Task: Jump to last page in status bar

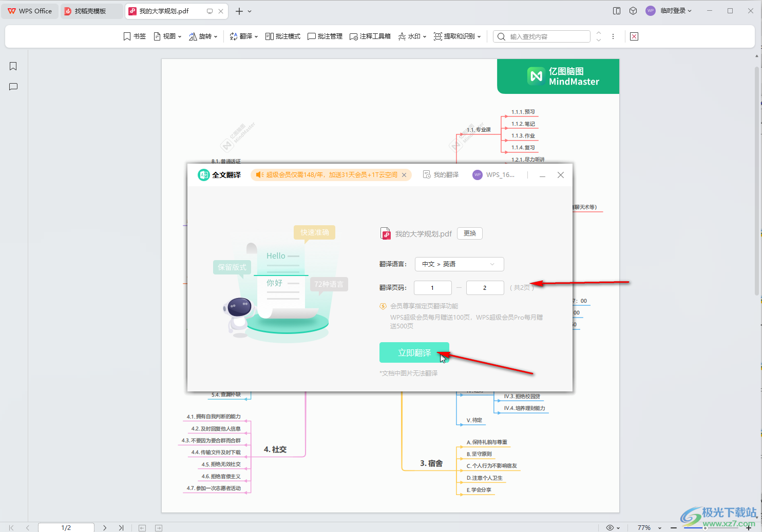Action: pos(121,527)
